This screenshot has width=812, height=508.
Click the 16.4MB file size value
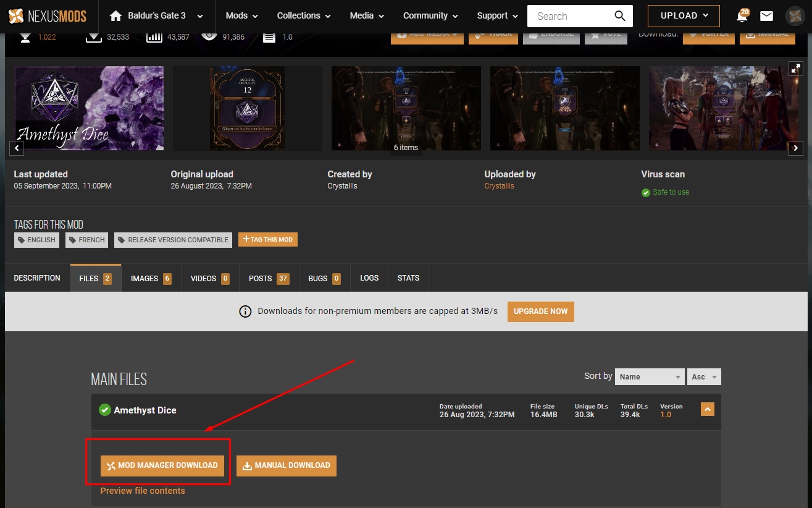(x=544, y=415)
